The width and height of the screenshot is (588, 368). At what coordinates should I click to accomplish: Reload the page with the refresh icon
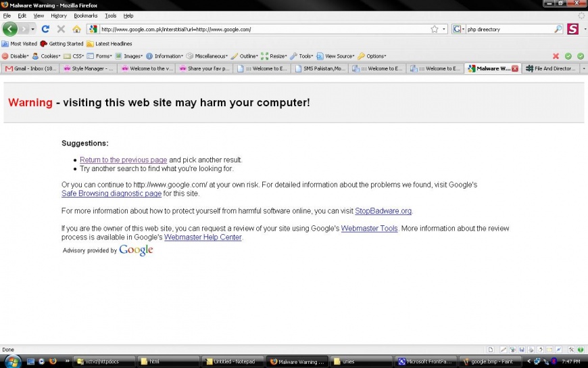(x=45, y=29)
